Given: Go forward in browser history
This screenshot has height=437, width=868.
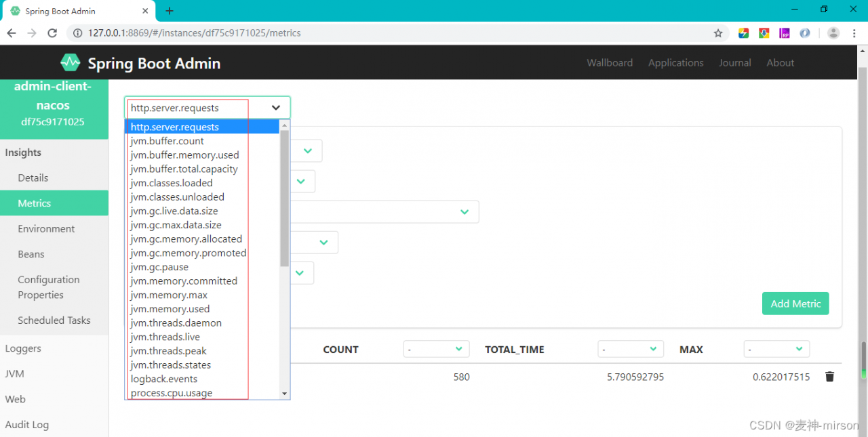Looking at the screenshot, I should pyautogui.click(x=32, y=33).
